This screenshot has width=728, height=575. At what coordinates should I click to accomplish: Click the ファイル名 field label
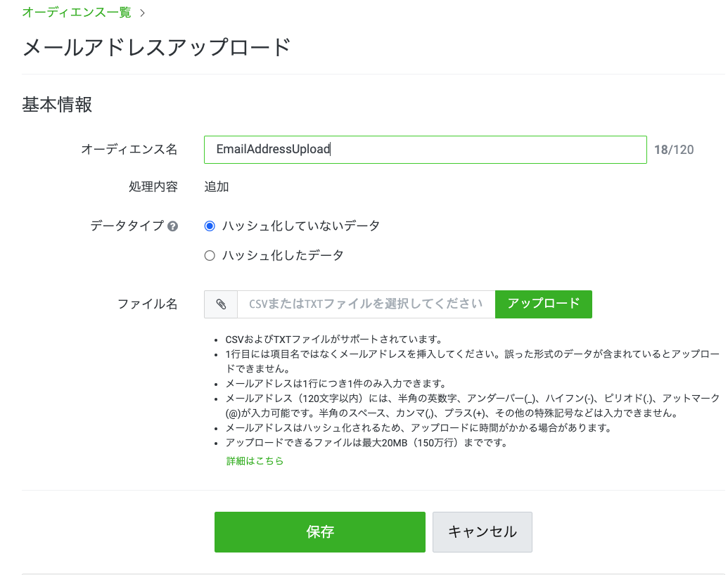147,304
